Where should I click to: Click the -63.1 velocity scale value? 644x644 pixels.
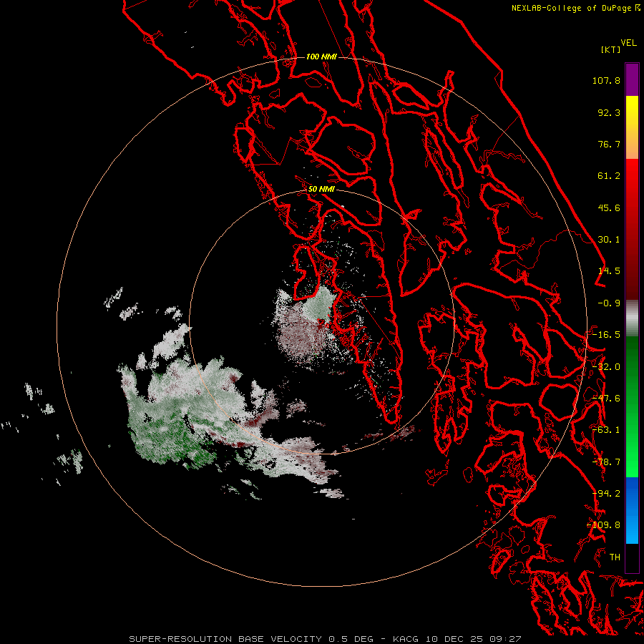coord(606,430)
